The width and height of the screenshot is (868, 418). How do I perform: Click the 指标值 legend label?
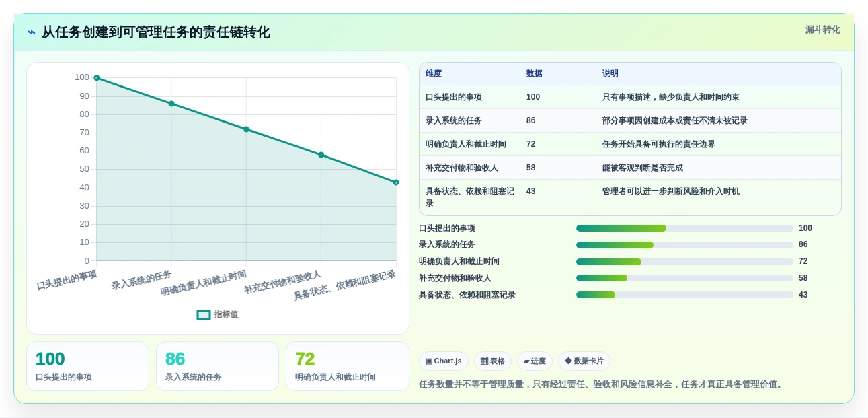pos(226,315)
